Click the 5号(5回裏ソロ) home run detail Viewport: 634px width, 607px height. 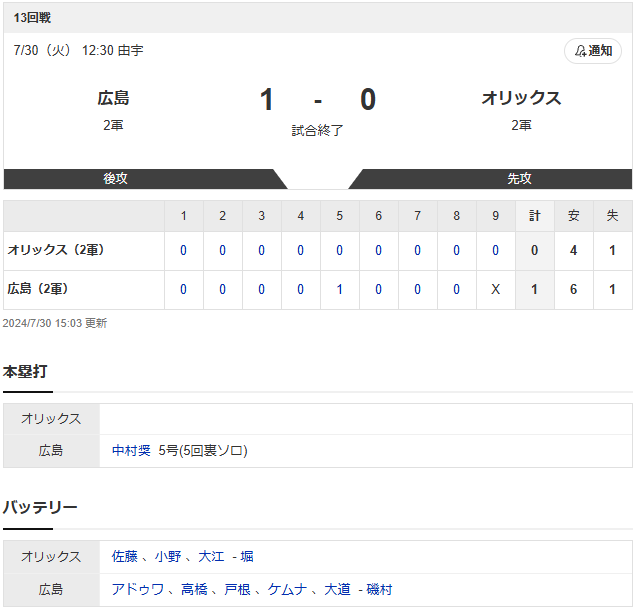click(203, 450)
